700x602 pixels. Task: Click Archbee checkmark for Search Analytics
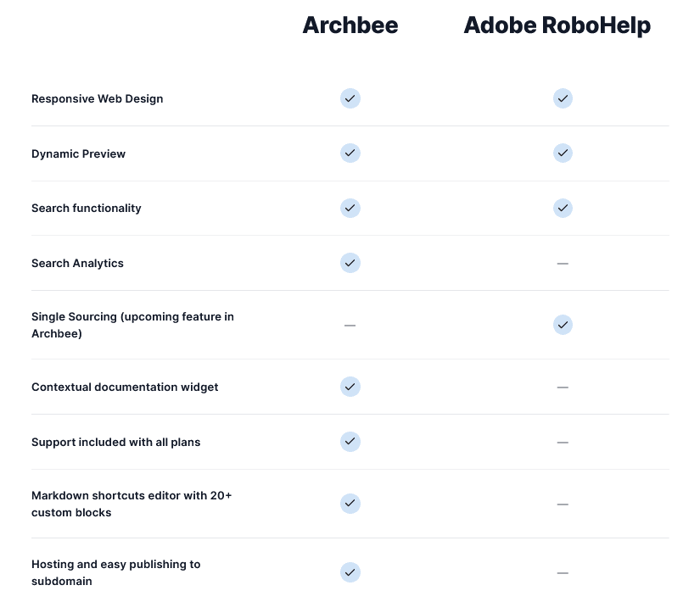coord(350,263)
